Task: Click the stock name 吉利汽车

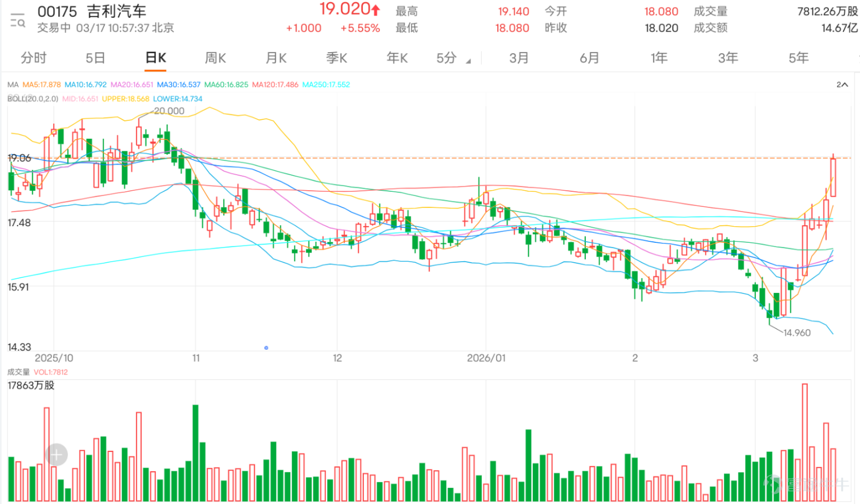Action: click(117, 11)
